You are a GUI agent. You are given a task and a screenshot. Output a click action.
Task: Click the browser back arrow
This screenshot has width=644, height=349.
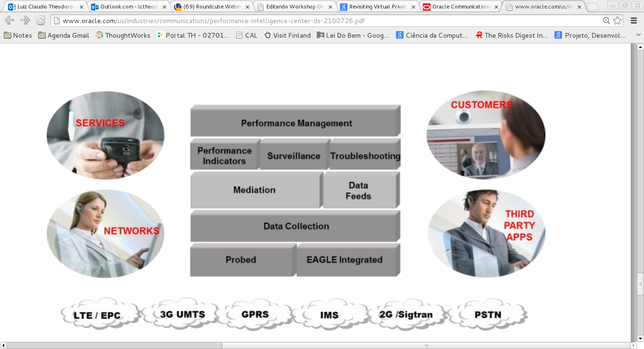(x=9, y=21)
